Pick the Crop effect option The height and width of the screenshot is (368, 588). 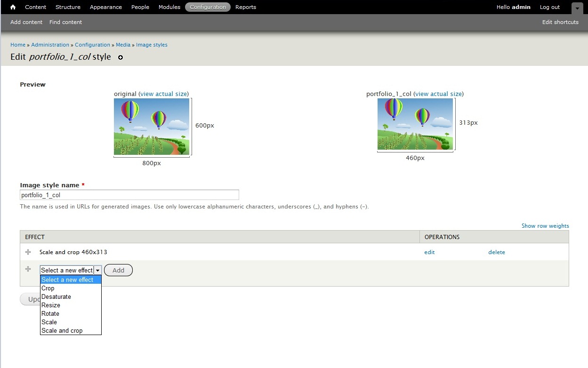pyautogui.click(x=48, y=288)
